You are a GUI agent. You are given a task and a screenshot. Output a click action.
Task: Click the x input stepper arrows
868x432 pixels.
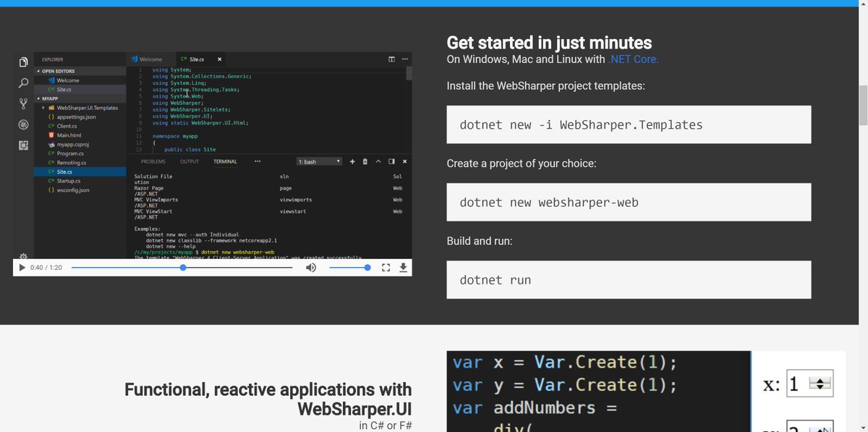(820, 384)
